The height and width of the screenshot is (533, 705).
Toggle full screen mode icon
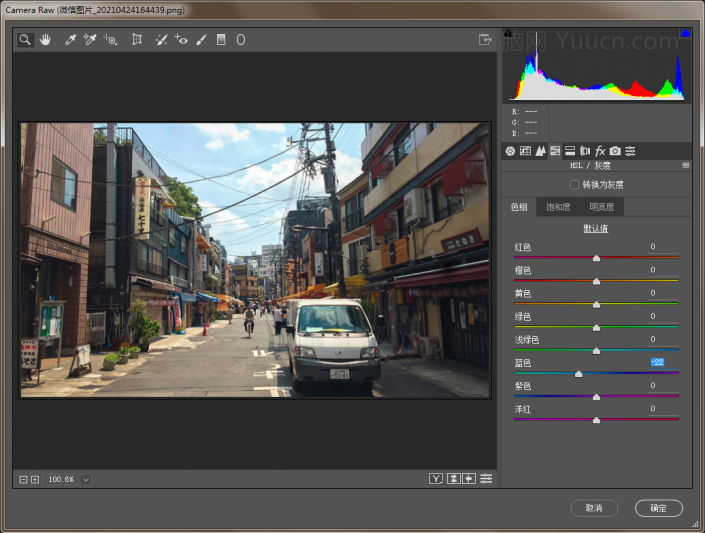click(x=485, y=40)
